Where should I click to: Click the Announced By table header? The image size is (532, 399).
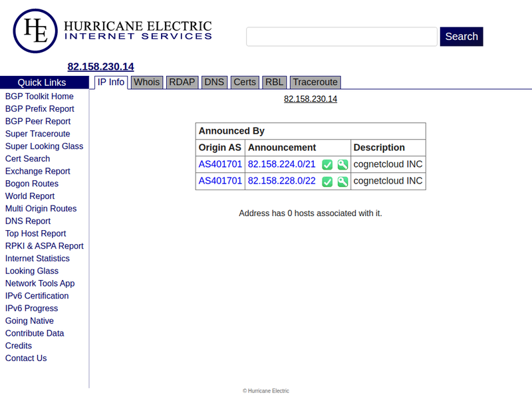[x=311, y=131]
